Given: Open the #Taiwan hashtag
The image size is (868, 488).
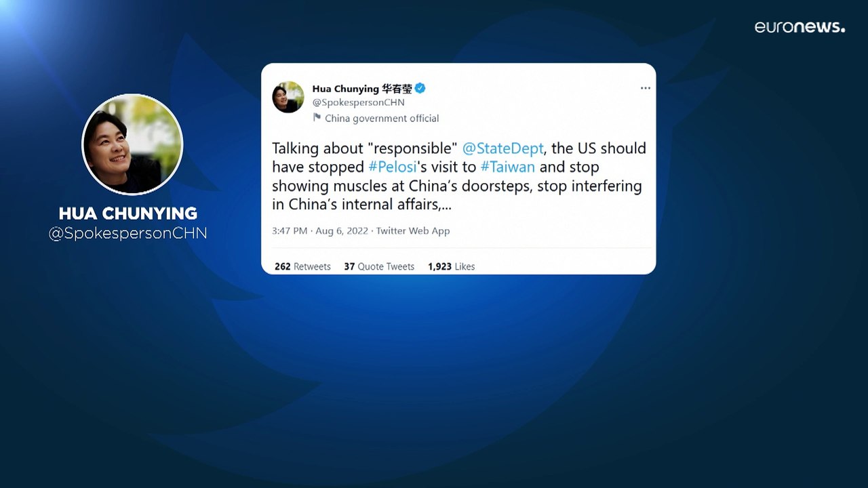Looking at the screenshot, I should click(x=508, y=167).
